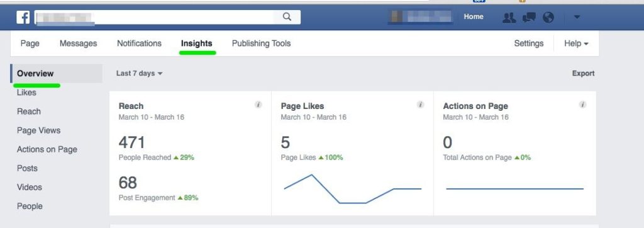644x228 pixels.
Task: Open the account menu arrow in top bar
Action: point(577,17)
